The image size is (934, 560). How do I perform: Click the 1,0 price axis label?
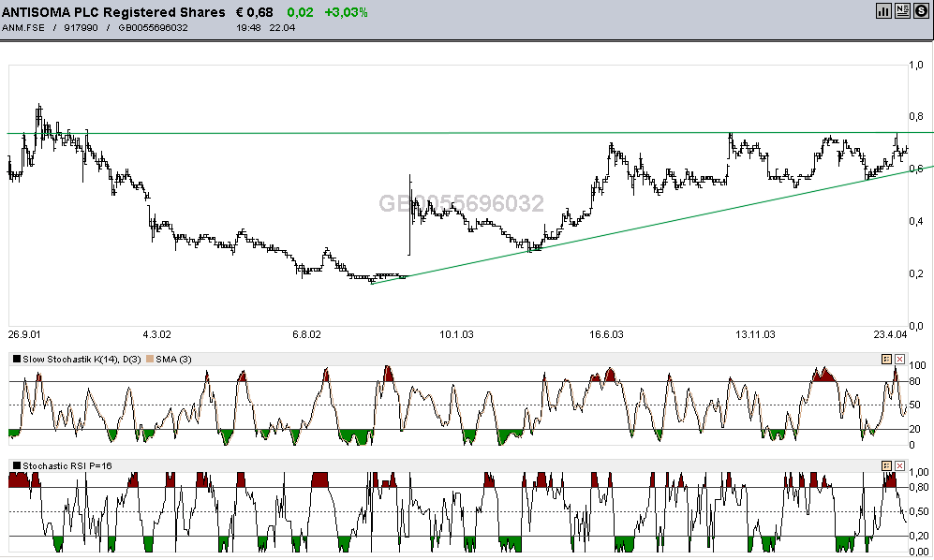click(916, 65)
